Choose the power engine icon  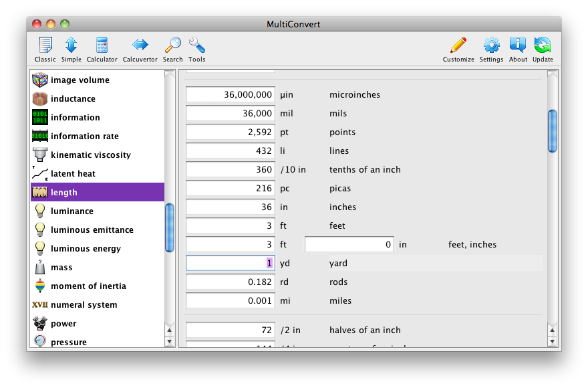pos(39,323)
